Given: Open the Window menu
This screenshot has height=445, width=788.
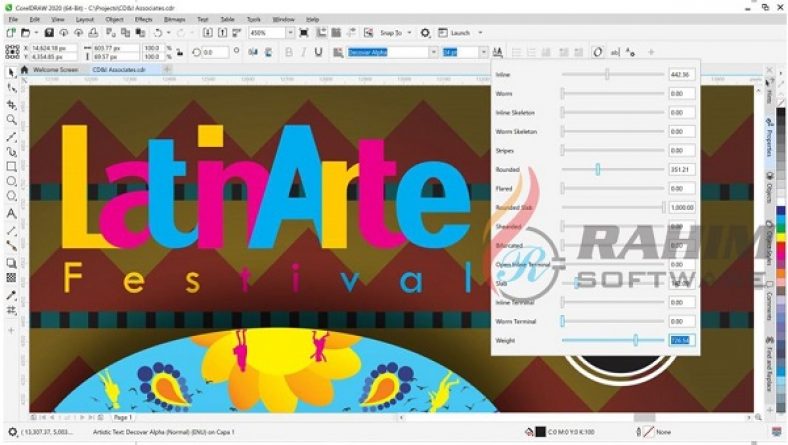Looking at the screenshot, I should [x=283, y=19].
